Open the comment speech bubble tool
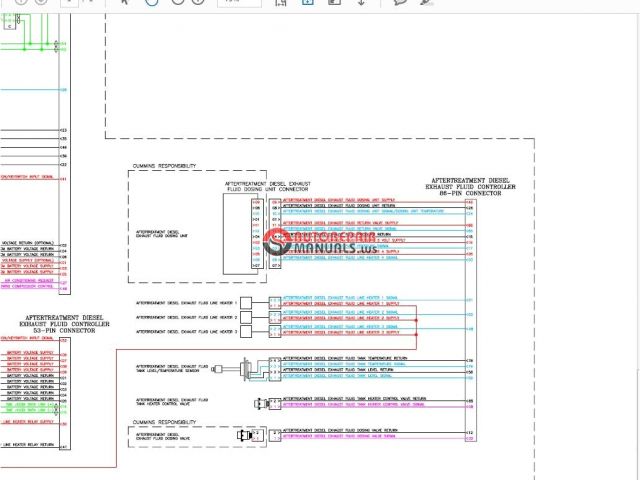640x480 pixels. click(x=400, y=2)
